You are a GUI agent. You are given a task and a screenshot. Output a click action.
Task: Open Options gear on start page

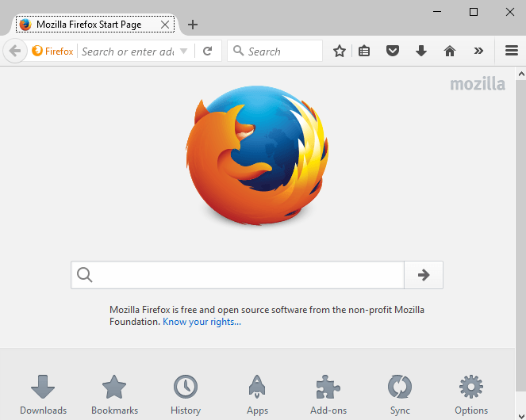(471, 394)
